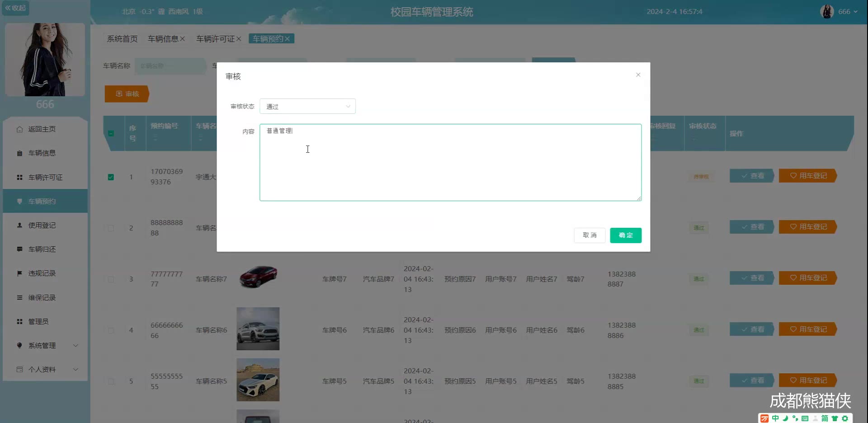Screen dimensions: 868x423
Task: Click into the 内容 text area
Action: [x=450, y=162]
